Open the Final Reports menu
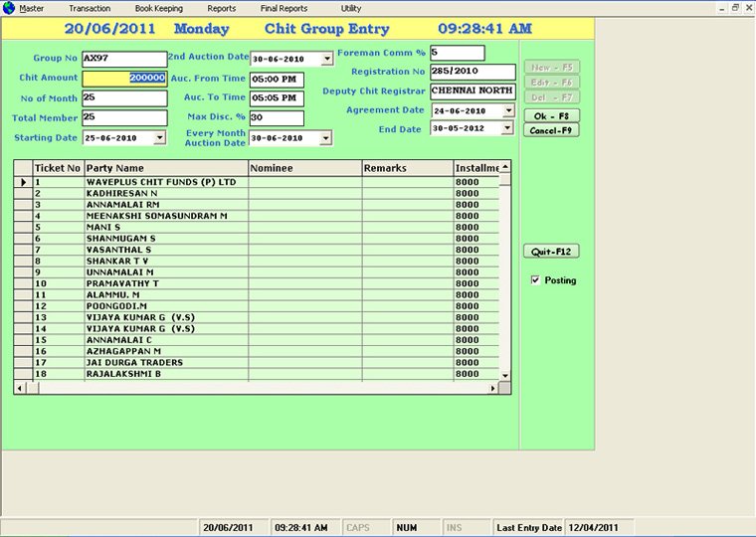The height and width of the screenshot is (537, 756). click(284, 8)
